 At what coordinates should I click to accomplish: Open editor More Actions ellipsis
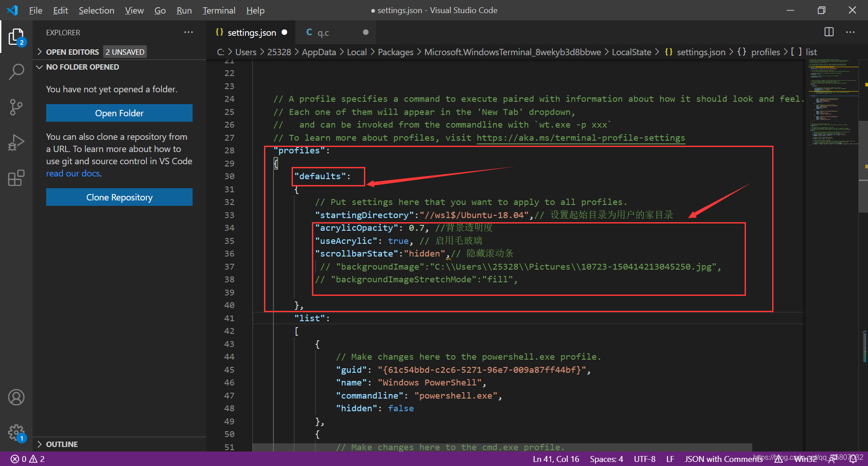pos(850,32)
